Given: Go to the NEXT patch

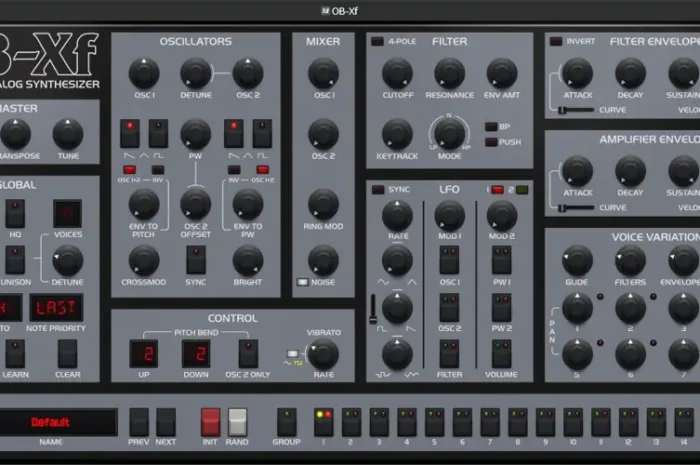Looking at the screenshot, I should [166, 422].
